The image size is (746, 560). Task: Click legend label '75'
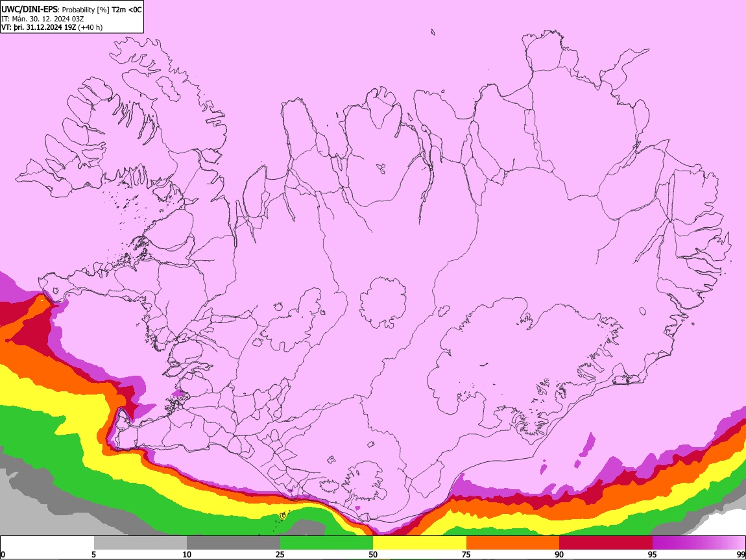pyautogui.click(x=466, y=554)
